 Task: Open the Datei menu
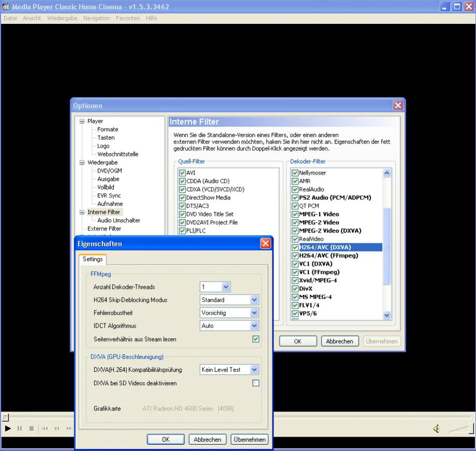(x=10, y=18)
